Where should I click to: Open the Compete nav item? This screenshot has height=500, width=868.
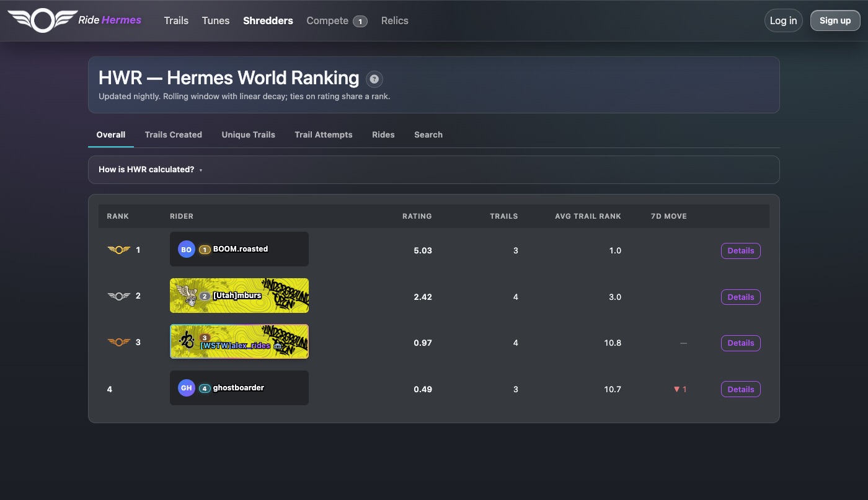[327, 20]
